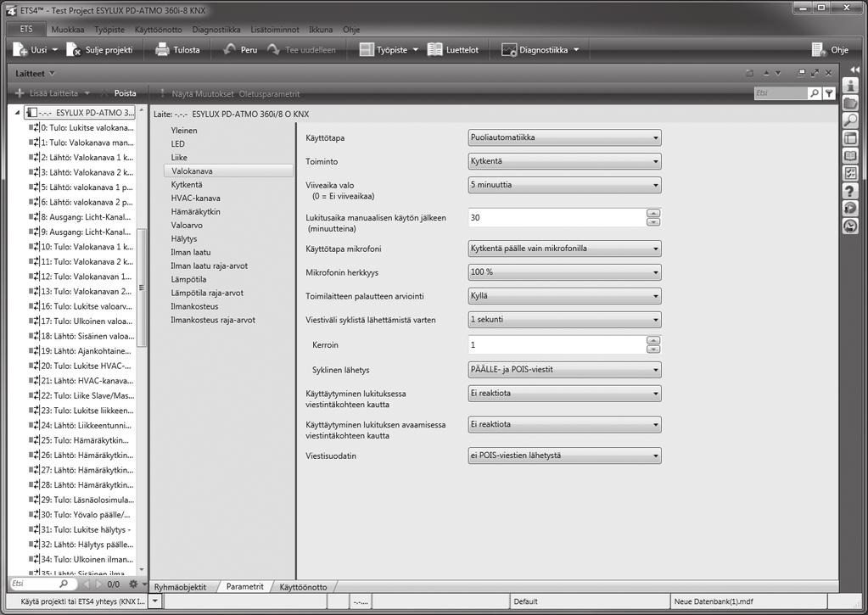Click the Lisää Laitteita plus icon
Screen dimensions: 868x615
20,93
